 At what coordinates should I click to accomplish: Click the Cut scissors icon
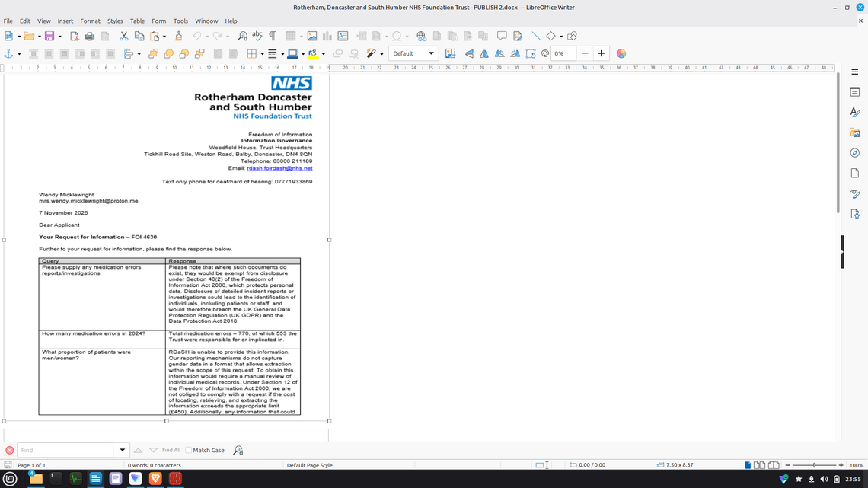(123, 36)
